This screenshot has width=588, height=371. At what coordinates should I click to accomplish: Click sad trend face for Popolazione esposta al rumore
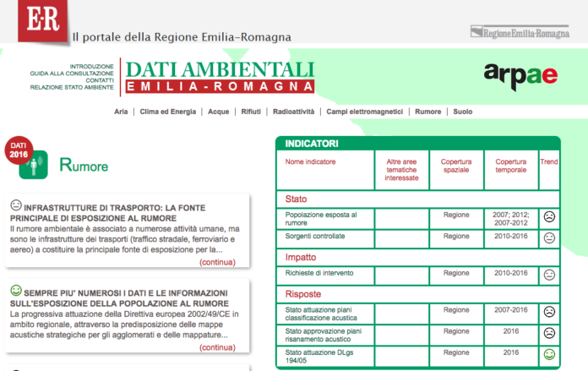549,217
